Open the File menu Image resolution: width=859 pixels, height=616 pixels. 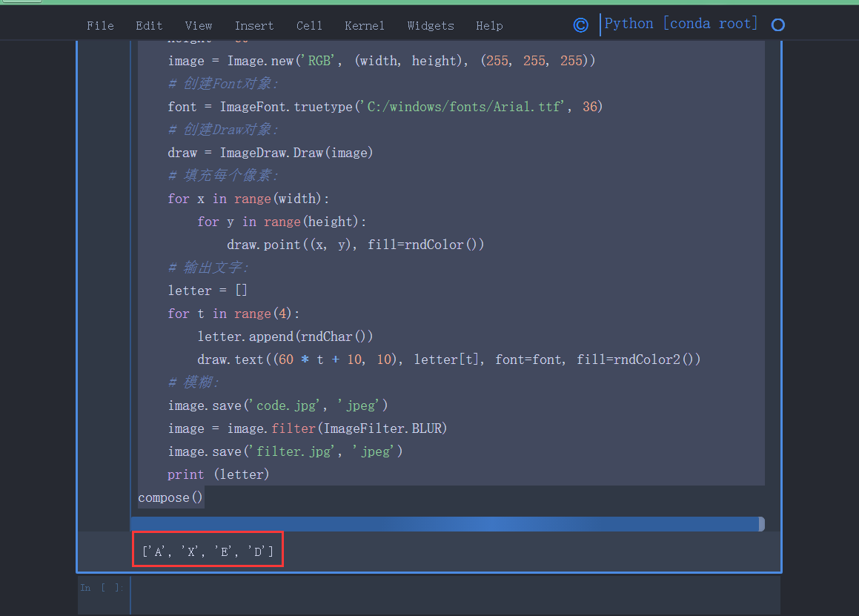point(100,26)
